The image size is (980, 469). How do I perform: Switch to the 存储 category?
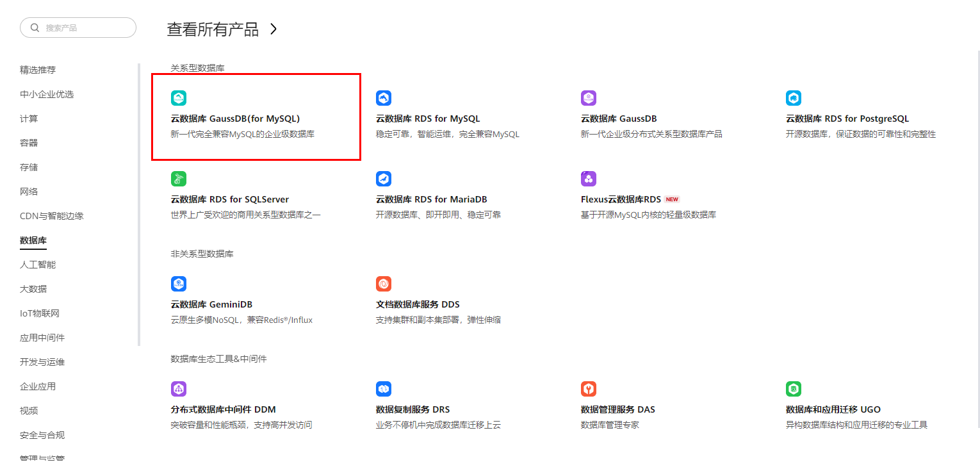tap(29, 167)
